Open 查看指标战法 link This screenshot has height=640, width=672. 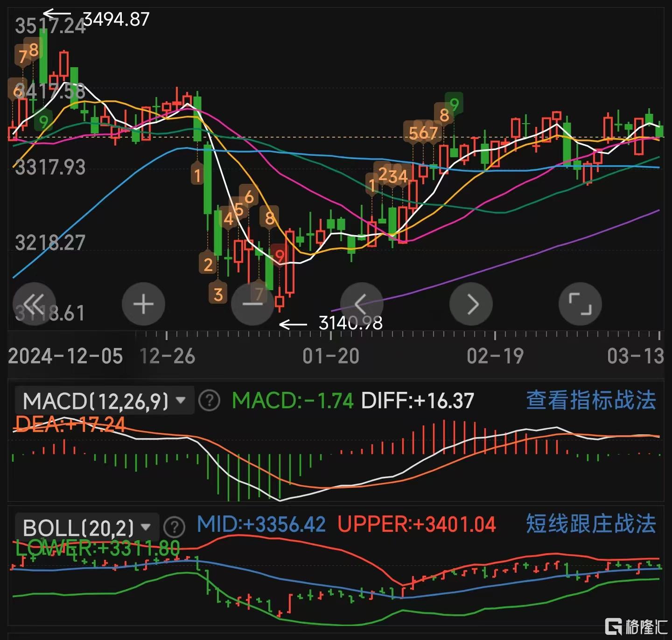coord(591,400)
